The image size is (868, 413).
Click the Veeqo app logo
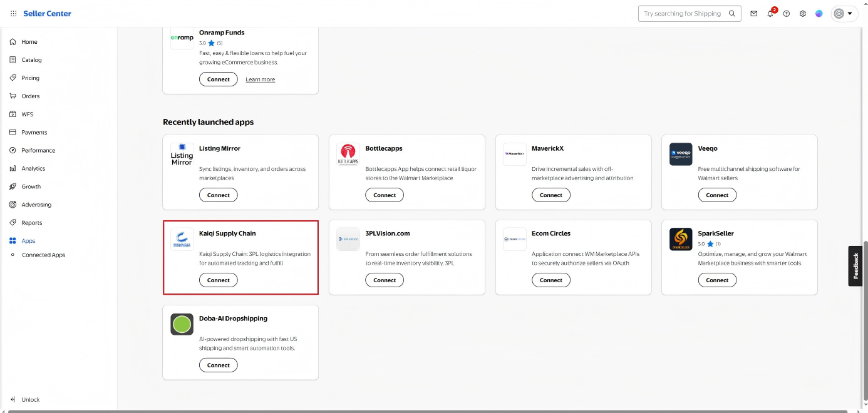[x=681, y=154]
